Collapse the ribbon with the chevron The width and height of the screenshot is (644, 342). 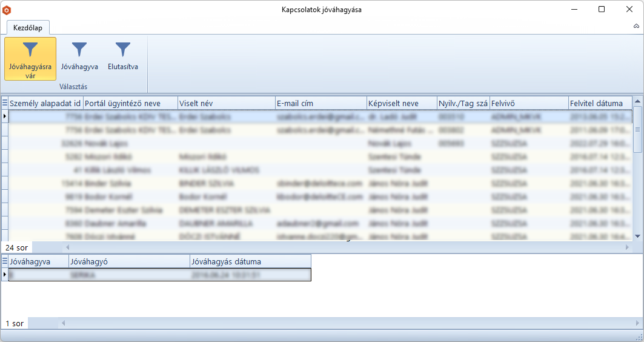[636, 27]
